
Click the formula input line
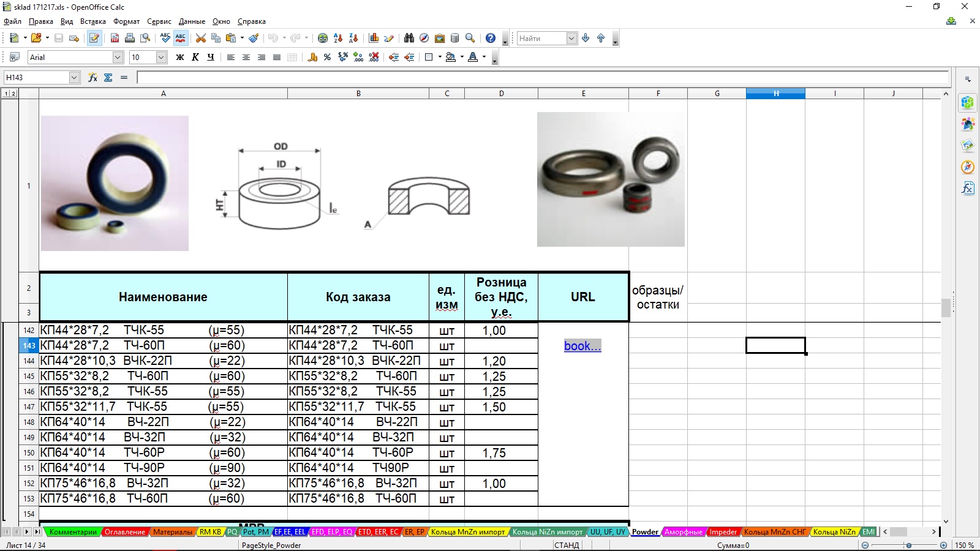coord(542,77)
